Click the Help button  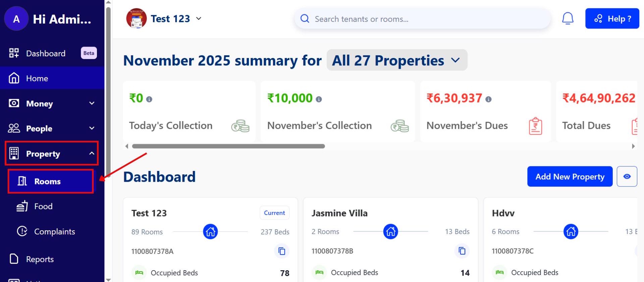(x=612, y=19)
